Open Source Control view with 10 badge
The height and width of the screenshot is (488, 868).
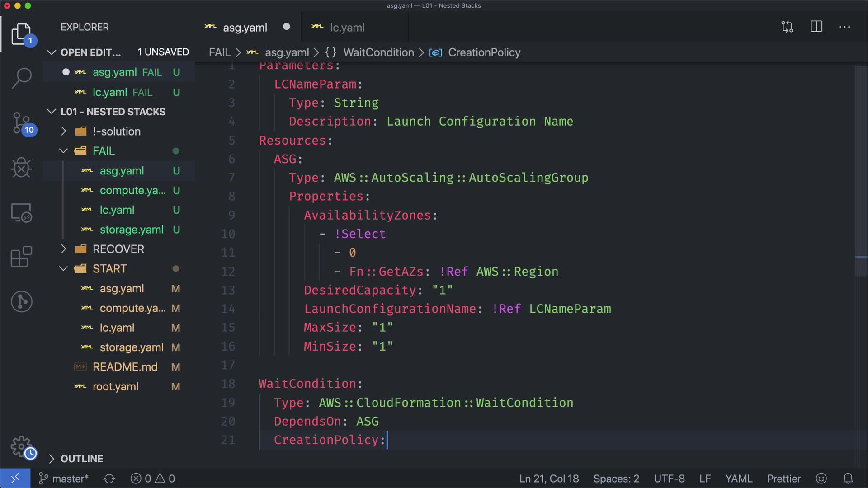21,123
